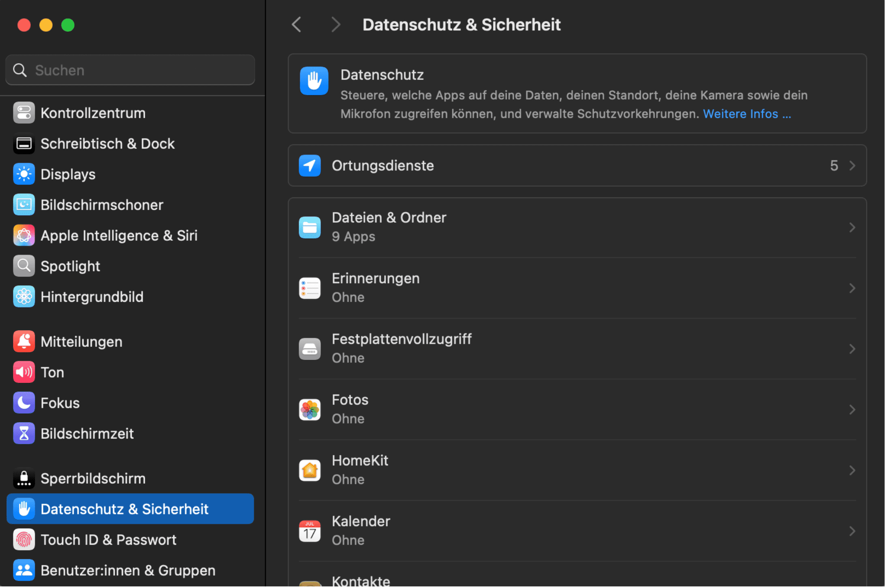Screen dimensions: 885x588
Task: Click the Weitere Infos link
Action: coord(747,113)
